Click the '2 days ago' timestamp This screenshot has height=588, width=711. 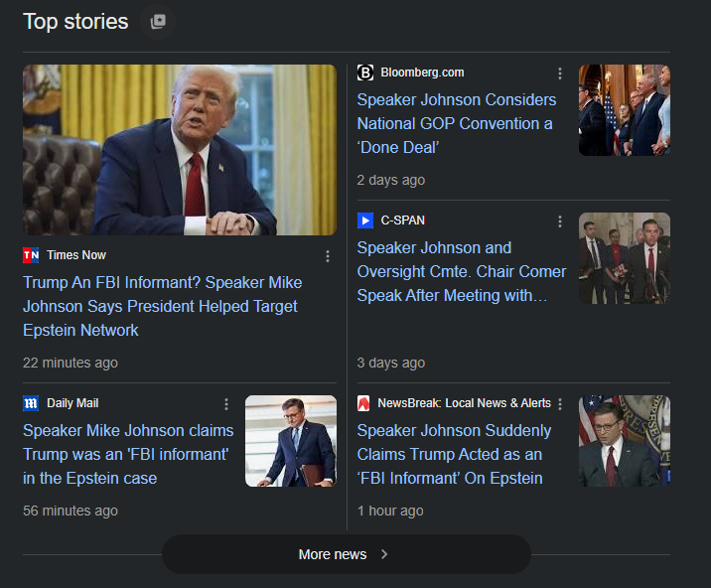pos(391,180)
